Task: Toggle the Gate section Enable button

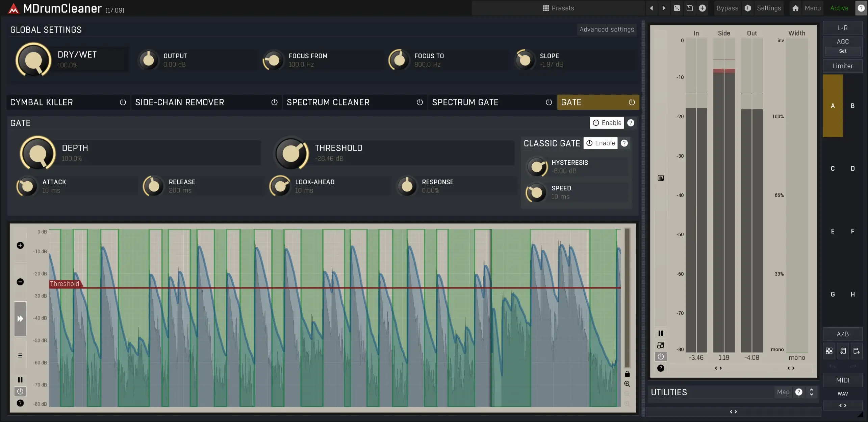Action: click(x=607, y=123)
